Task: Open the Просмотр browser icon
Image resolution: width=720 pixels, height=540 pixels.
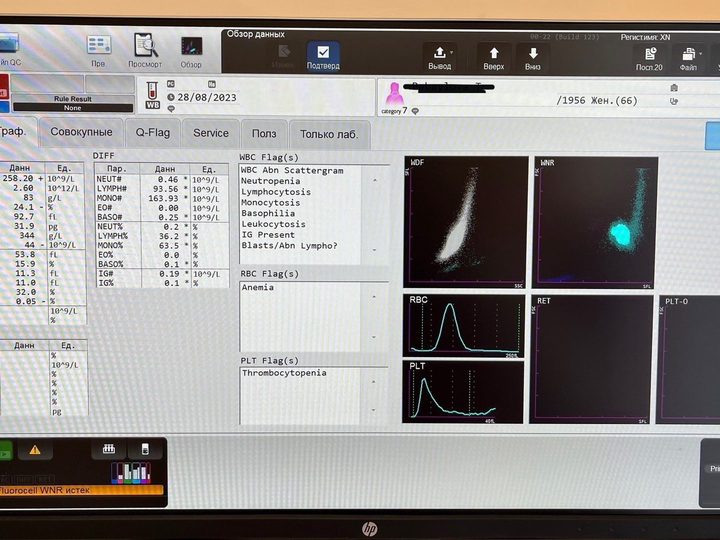Action: point(145,51)
